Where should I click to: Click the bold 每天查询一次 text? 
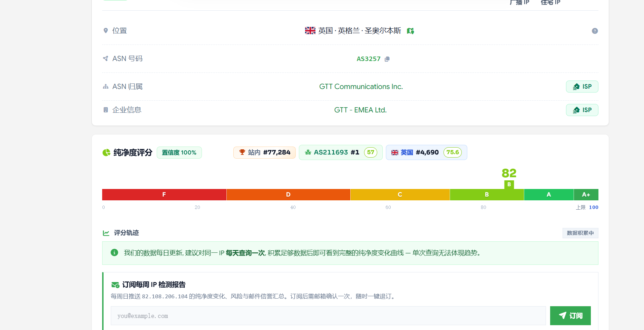245,253
